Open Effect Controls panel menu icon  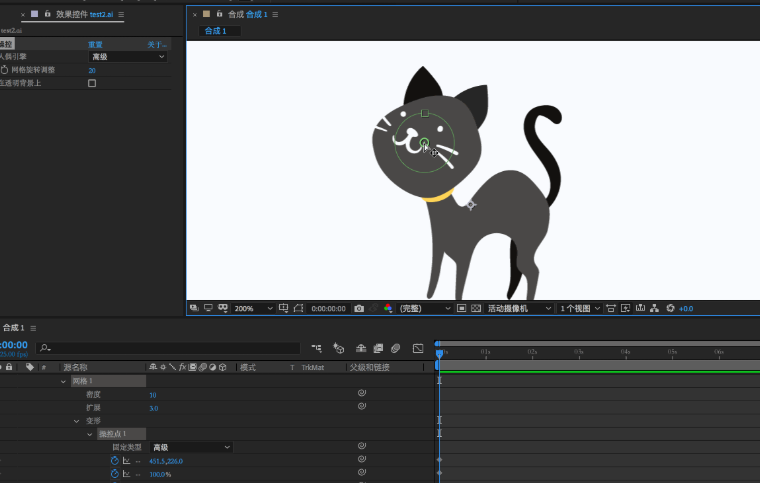point(121,15)
